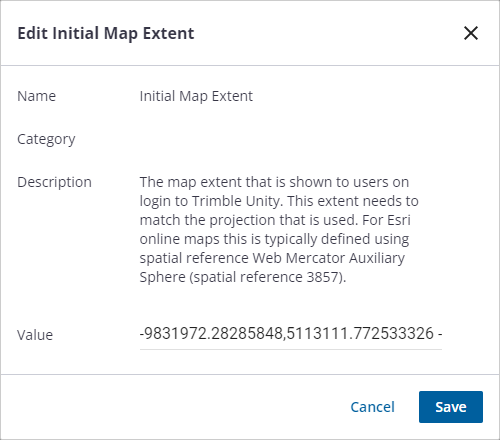Click the word Esri in the description
Viewport: 500px width, 440px height.
click(x=399, y=220)
